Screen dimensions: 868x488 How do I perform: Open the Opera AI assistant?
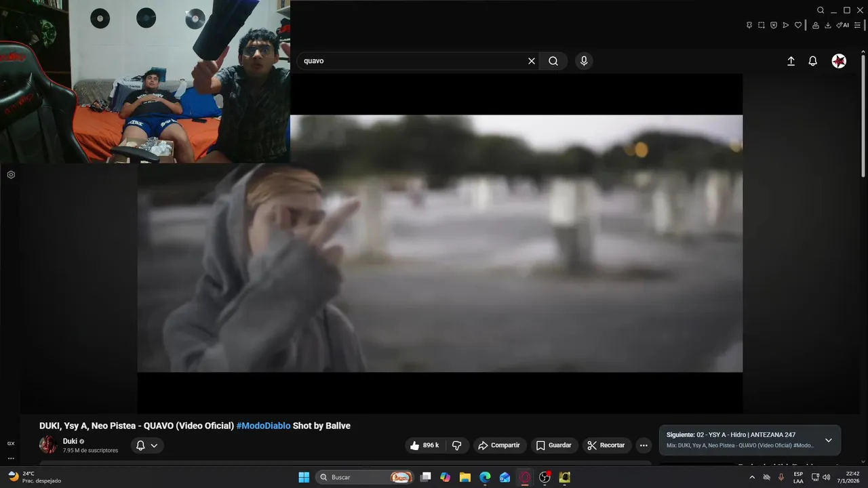click(842, 25)
